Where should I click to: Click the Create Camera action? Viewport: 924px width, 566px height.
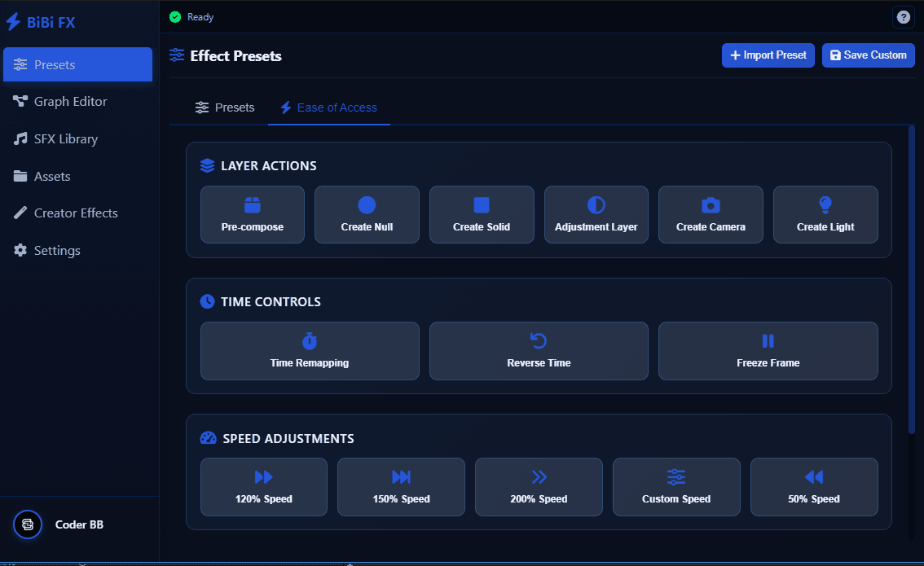pos(711,214)
